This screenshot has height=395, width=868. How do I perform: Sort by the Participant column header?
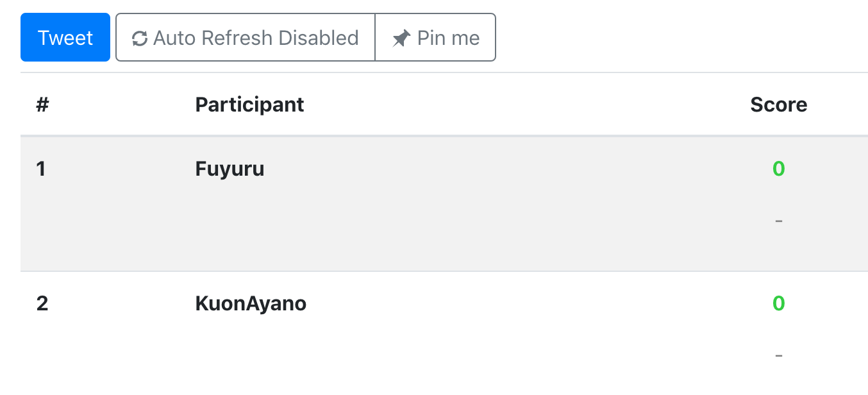tap(249, 104)
